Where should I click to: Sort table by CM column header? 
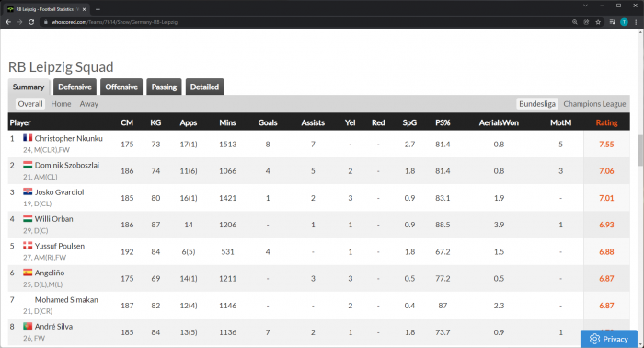point(127,122)
